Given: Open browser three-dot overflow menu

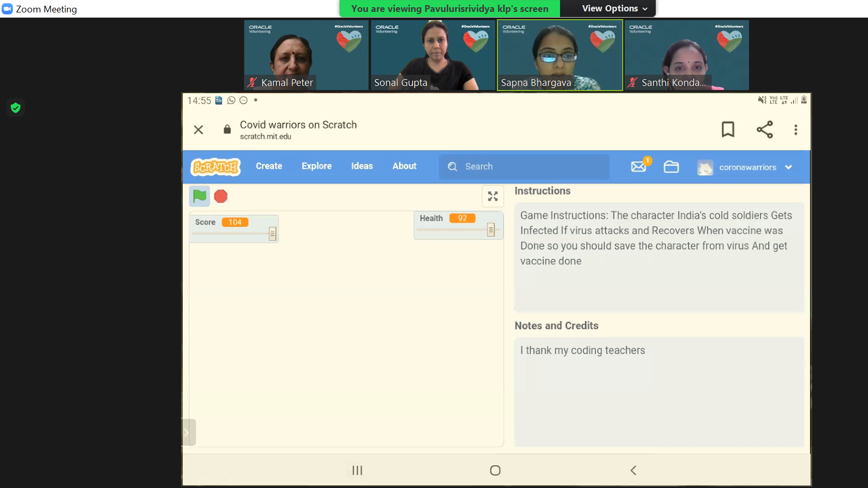Looking at the screenshot, I should [796, 130].
